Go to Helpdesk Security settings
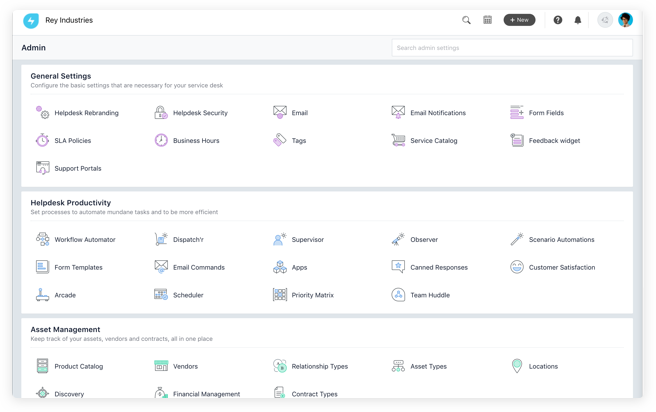 coord(200,113)
